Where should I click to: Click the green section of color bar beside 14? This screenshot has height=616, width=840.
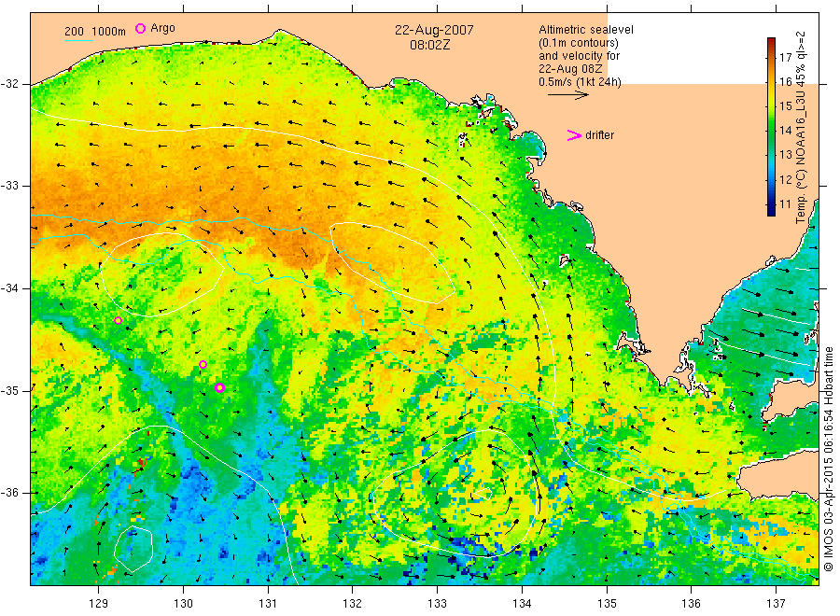(x=771, y=130)
